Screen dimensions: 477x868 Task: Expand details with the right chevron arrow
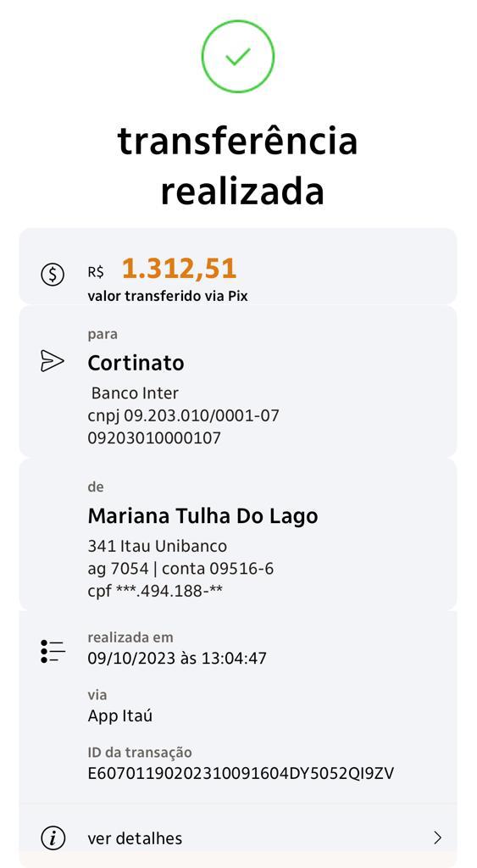tap(437, 837)
